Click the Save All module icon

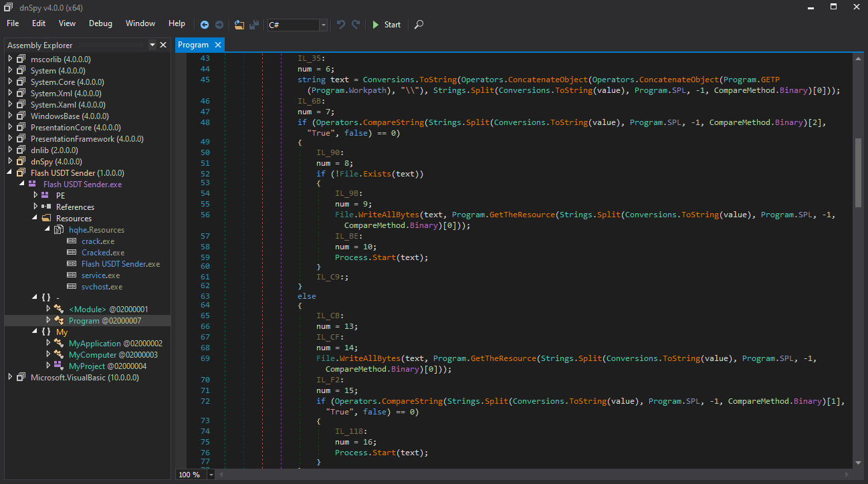point(253,24)
